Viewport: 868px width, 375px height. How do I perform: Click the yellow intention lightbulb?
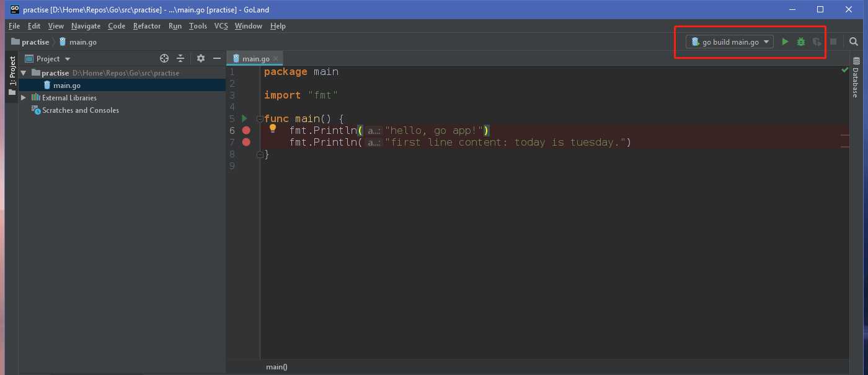point(272,129)
